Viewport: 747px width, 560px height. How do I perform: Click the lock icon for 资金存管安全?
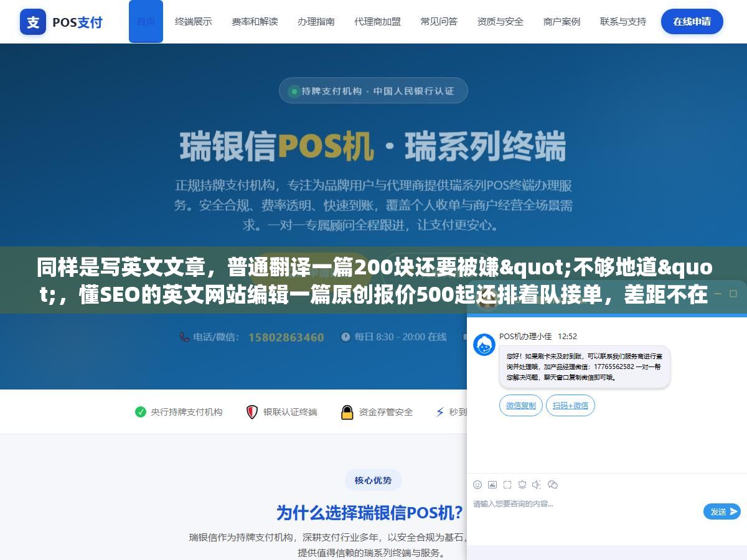point(347,412)
